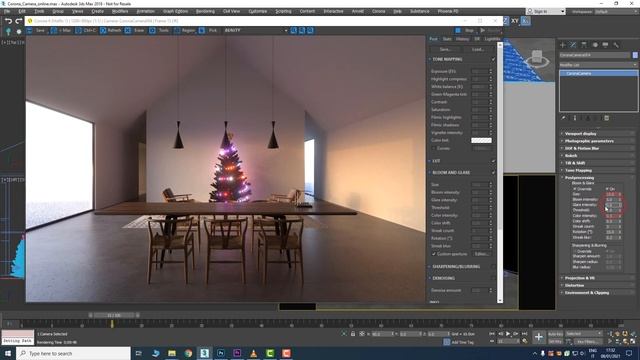
Task: Click the ViewCube in the viewport
Action: [537, 58]
